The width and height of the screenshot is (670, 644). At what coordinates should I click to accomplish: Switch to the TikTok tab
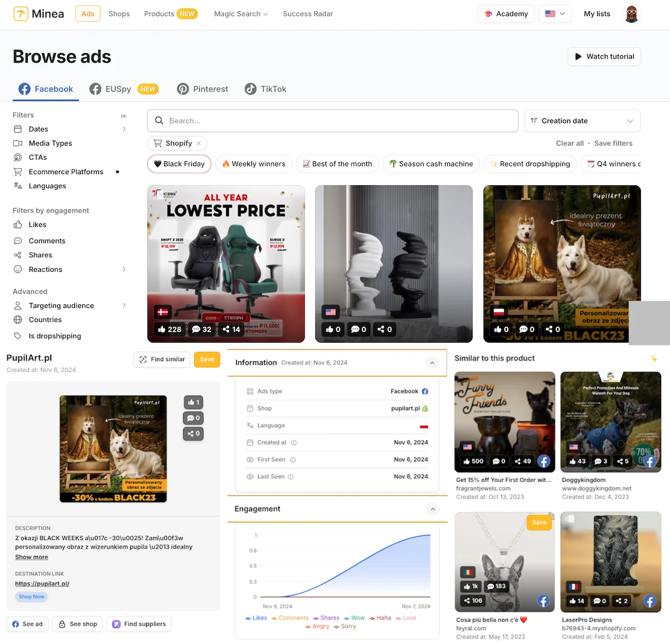click(x=266, y=89)
